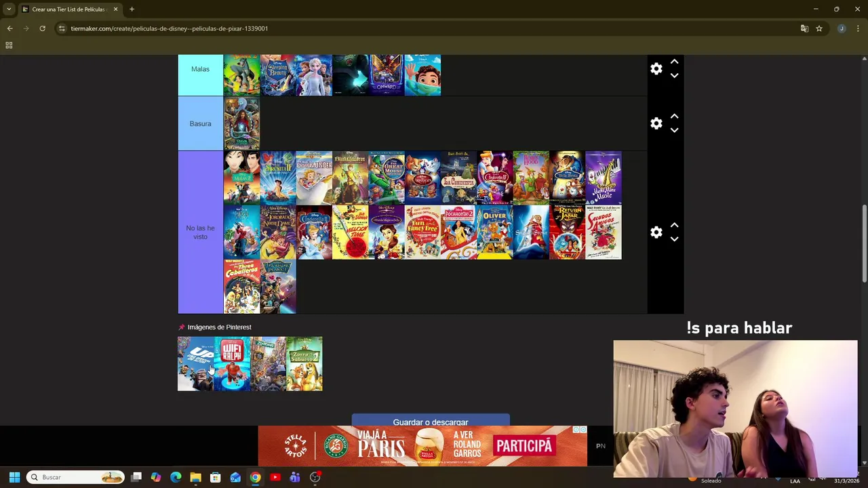Launch Microsoft Edge from taskbar

pyautogui.click(x=176, y=477)
